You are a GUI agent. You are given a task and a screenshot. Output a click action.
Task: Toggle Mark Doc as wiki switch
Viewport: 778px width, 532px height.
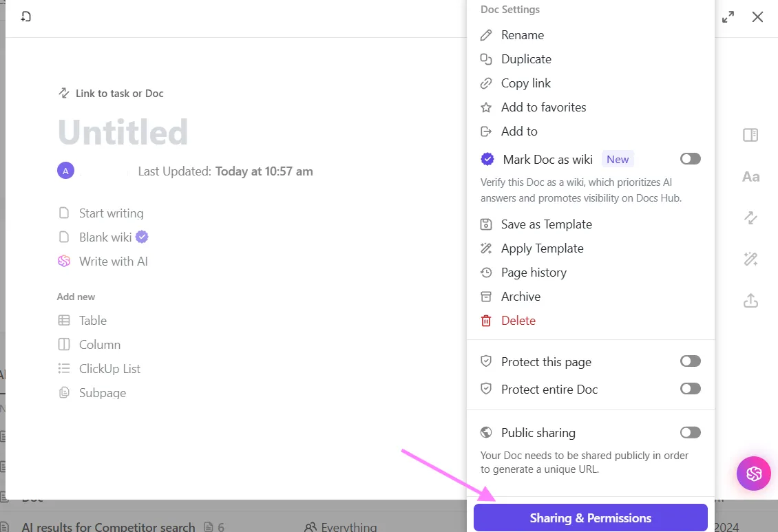tap(690, 159)
